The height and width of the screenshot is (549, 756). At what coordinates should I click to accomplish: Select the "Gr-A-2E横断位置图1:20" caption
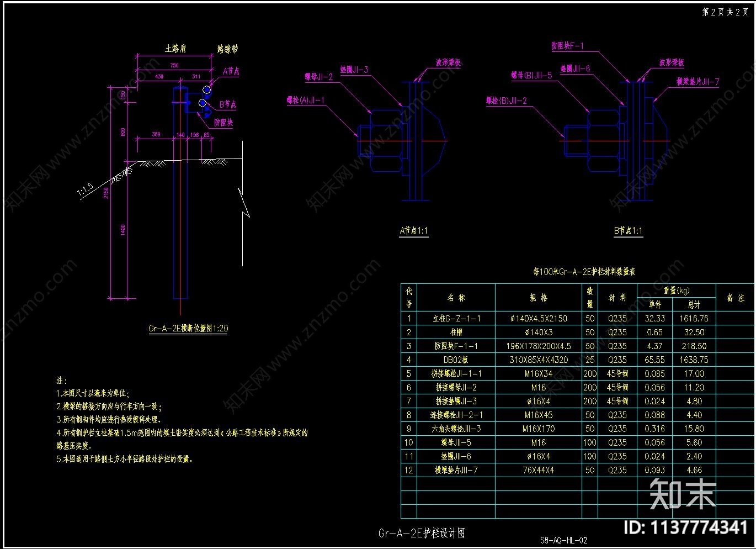tap(188, 329)
